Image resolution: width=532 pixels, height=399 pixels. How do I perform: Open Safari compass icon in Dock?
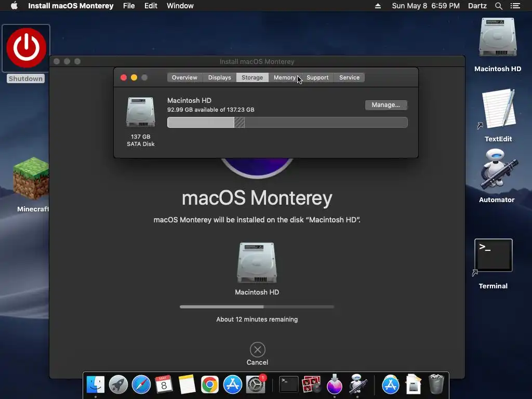tap(141, 385)
